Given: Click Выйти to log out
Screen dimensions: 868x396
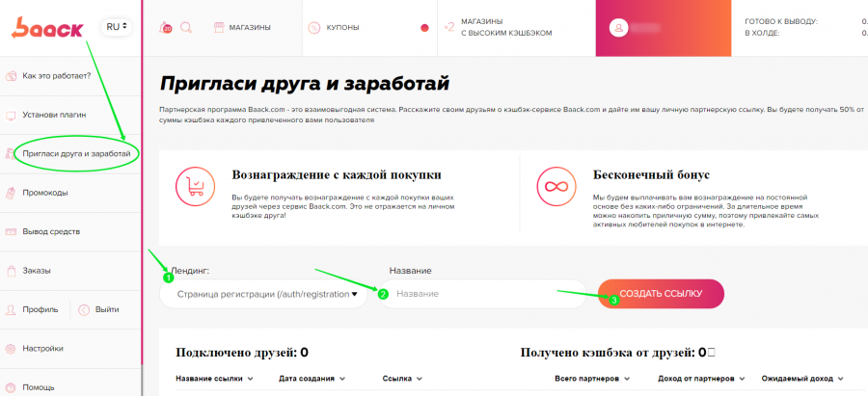Looking at the screenshot, I should point(107,309).
